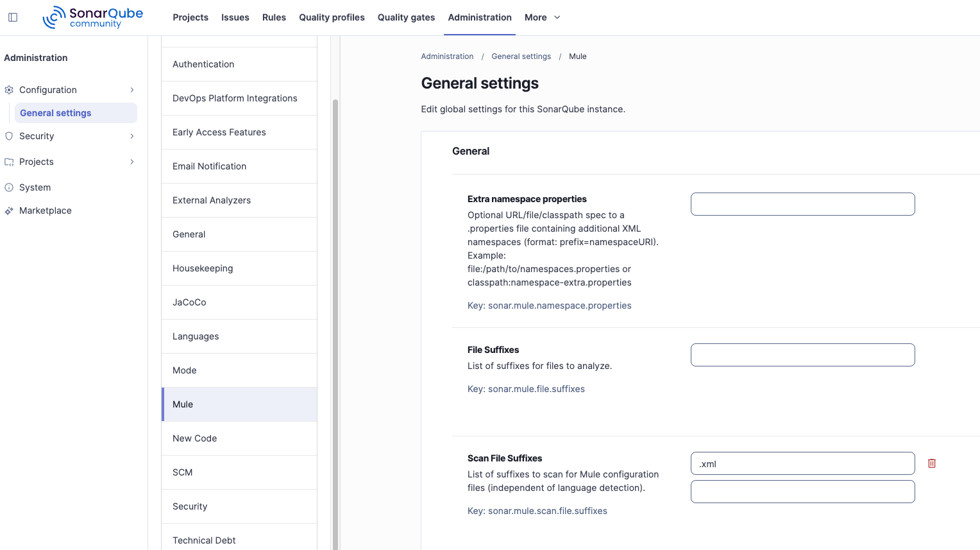Screen dimensions: 980x550
Task: Navigate to Quality profiles
Action: tap(332, 17)
